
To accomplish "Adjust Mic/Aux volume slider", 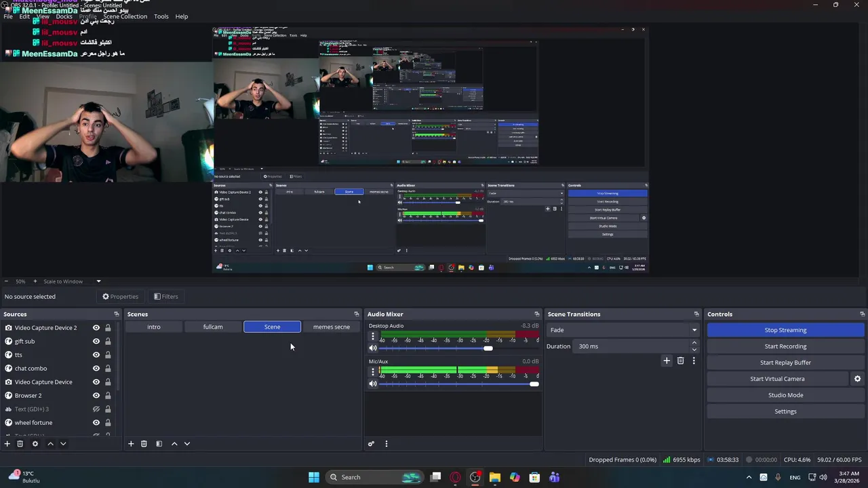I will tap(534, 384).
